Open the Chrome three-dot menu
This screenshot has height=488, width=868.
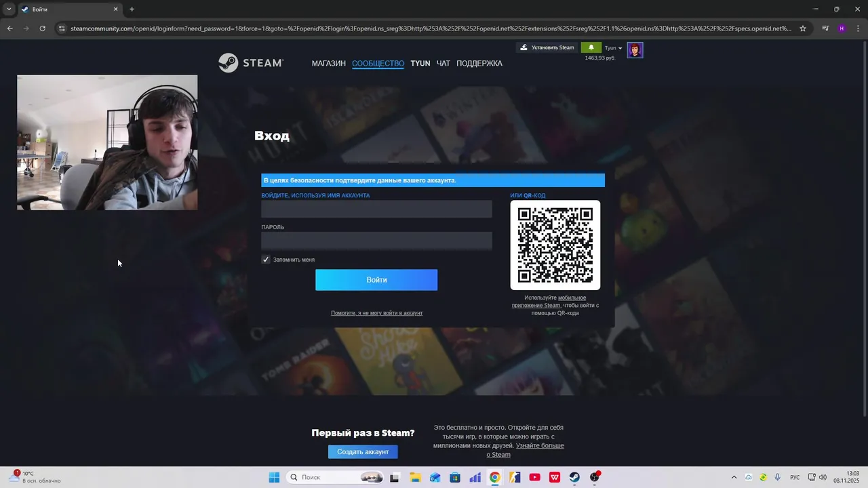[x=858, y=28]
